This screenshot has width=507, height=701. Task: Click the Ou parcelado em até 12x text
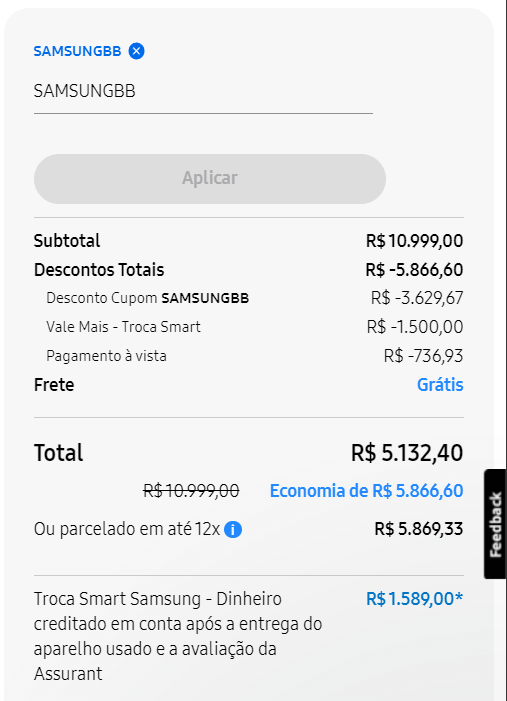click(x=127, y=529)
